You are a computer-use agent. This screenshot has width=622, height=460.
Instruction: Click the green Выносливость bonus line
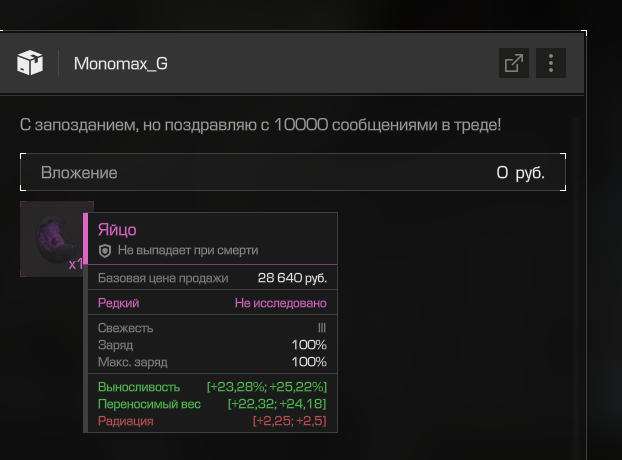[x=212, y=387]
